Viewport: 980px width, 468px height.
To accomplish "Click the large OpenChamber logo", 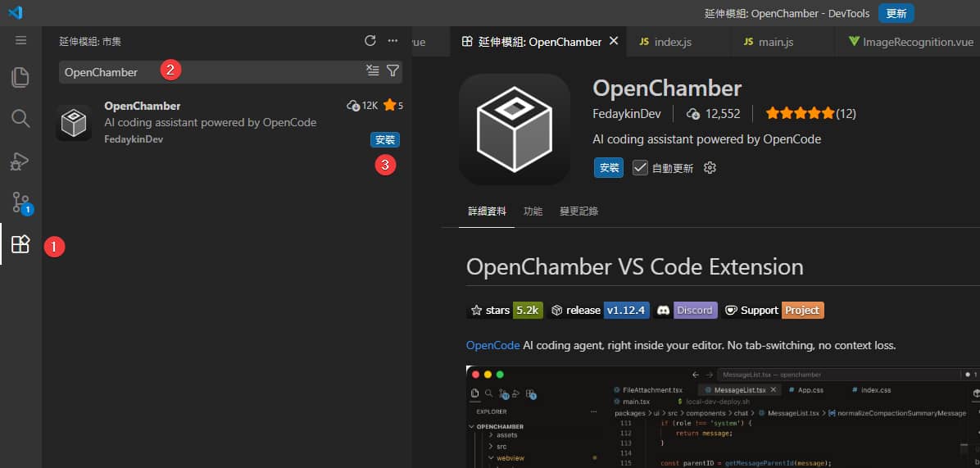I will click(x=515, y=129).
